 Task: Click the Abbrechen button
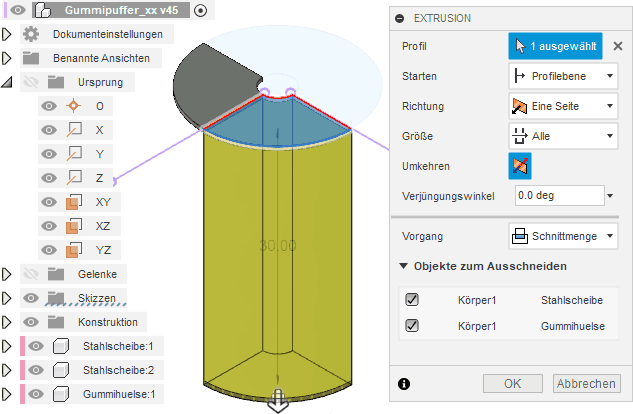[x=586, y=384]
